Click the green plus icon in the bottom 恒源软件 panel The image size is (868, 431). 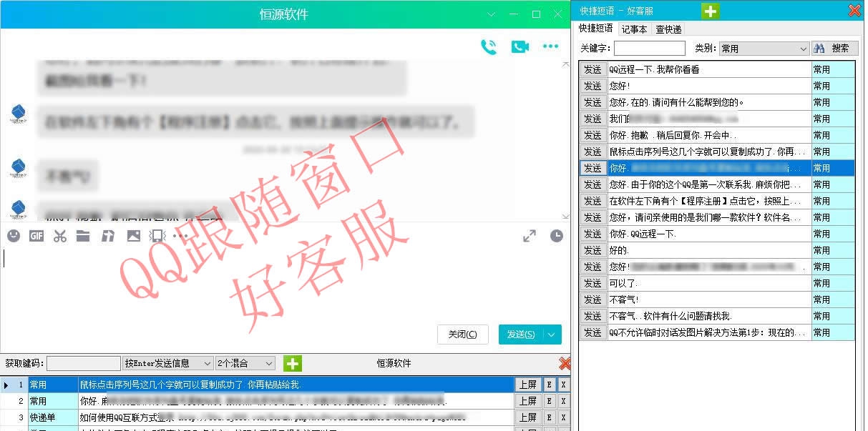pos(293,363)
